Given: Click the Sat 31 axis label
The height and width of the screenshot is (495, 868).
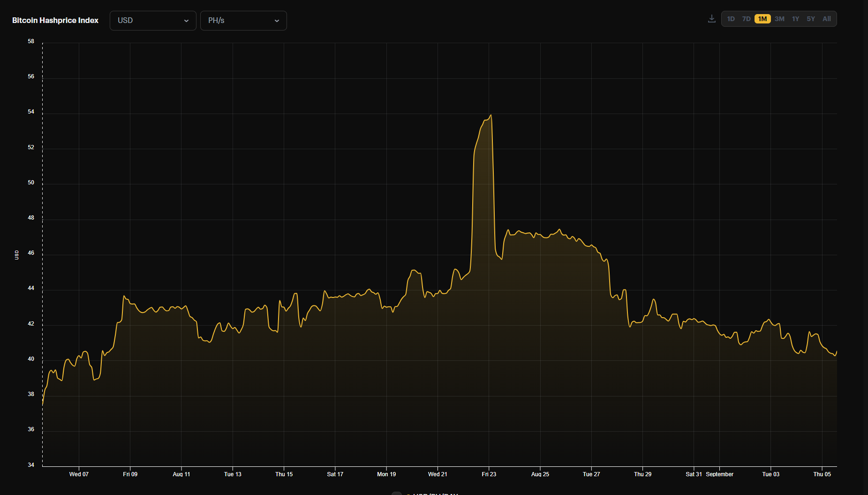Looking at the screenshot, I should (x=694, y=474).
